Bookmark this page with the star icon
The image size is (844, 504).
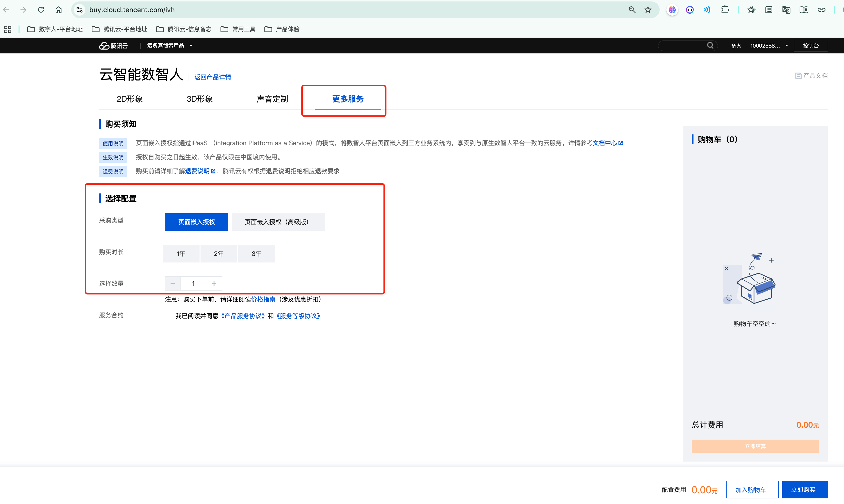tap(648, 10)
